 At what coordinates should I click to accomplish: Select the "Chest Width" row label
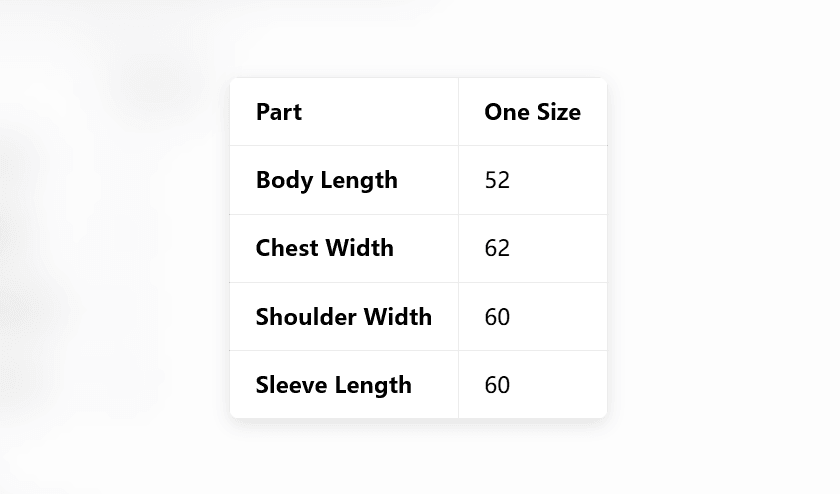coord(324,248)
